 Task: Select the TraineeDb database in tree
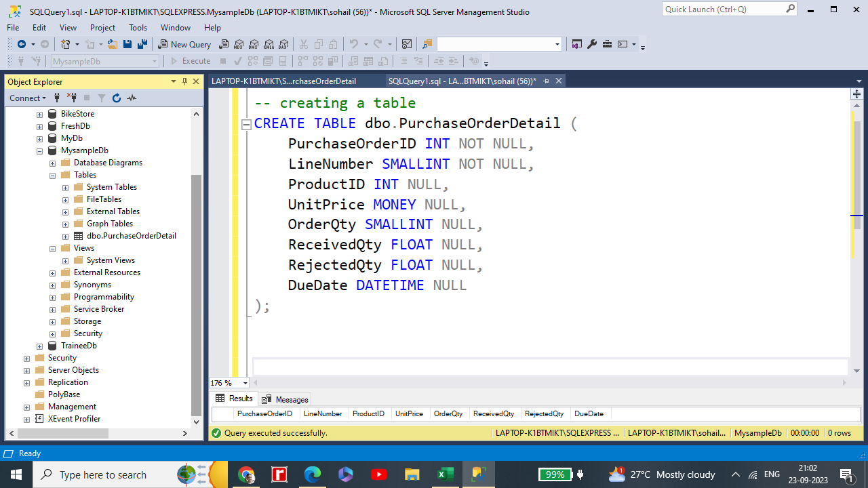click(x=79, y=346)
